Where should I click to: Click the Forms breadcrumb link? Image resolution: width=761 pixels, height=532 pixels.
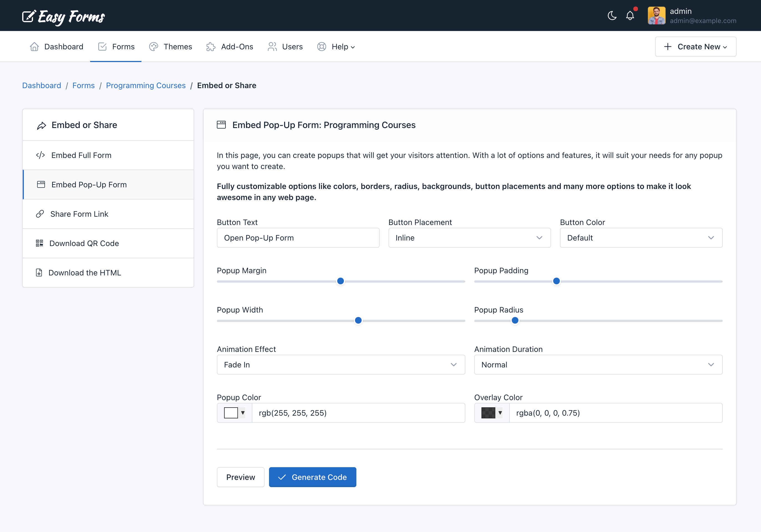tap(83, 85)
